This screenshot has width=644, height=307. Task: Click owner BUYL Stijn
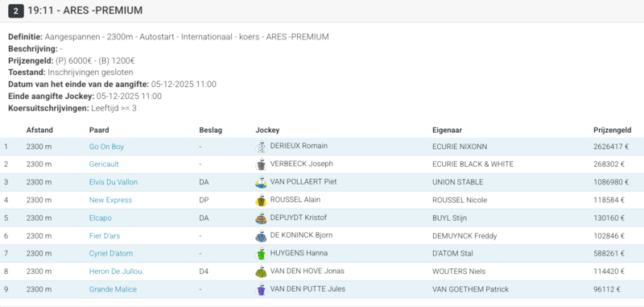pyautogui.click(x=449, y=218)
